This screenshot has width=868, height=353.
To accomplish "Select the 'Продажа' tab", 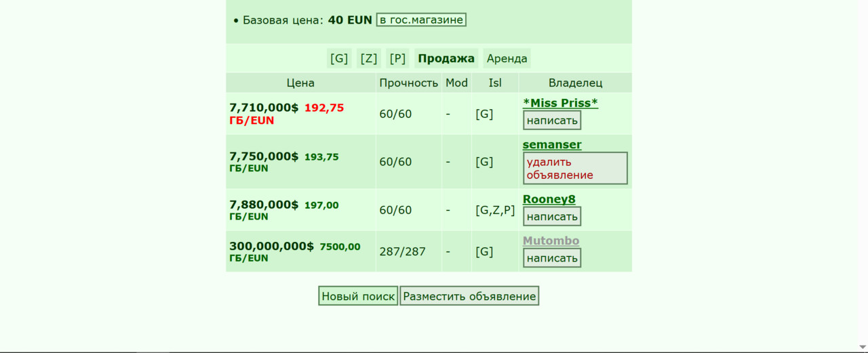I will click(446, 58).
